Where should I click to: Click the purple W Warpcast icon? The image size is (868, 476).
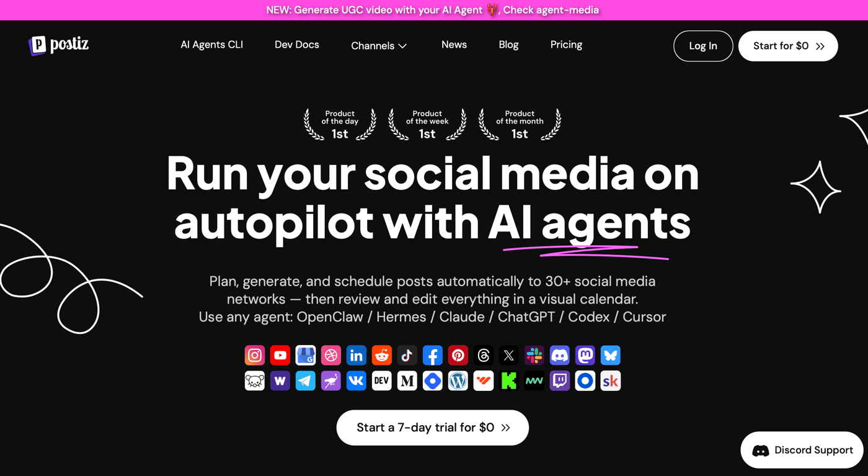[280, 380]
